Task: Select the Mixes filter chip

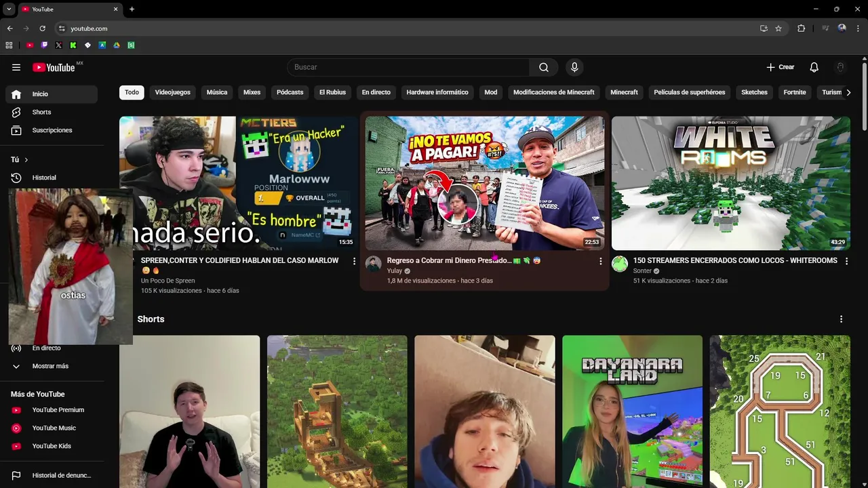Action: pyautogui.click(x=252, y=92)
